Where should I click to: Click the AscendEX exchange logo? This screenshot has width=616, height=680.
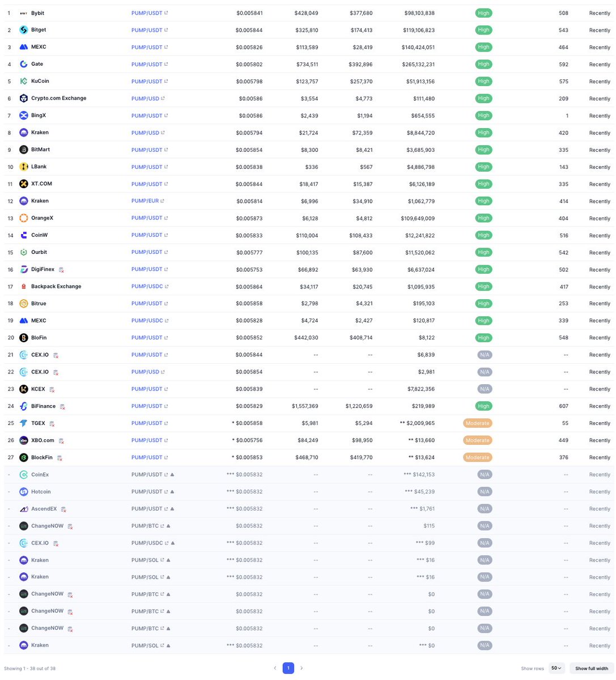[24, 509]
